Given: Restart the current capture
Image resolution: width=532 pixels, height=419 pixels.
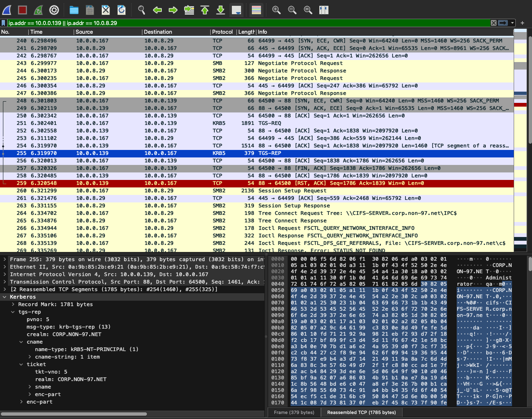Looking at the screenshot, I should pyautogui.click(x=38, y=10).
